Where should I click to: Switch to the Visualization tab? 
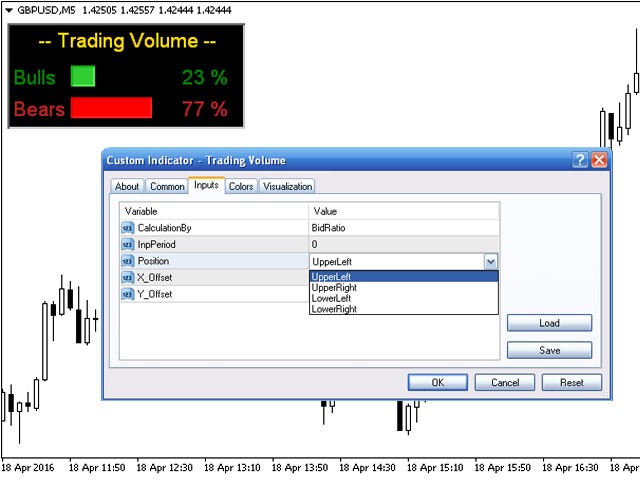(287, 187)
